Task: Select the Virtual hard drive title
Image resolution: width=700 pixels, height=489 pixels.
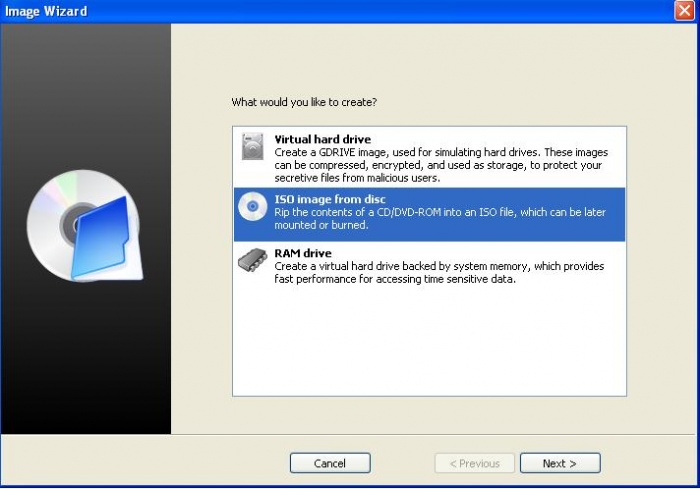Action: [322, 139]
